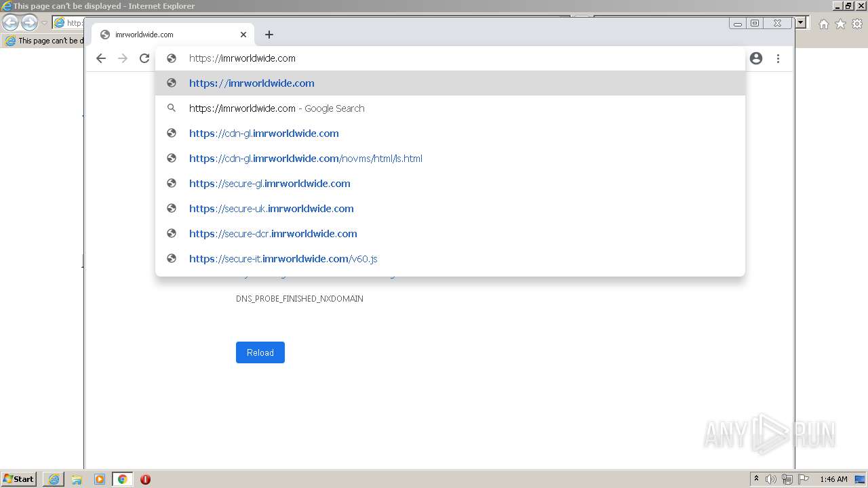Open Internet Explorer home page icon

pos(823,24)
